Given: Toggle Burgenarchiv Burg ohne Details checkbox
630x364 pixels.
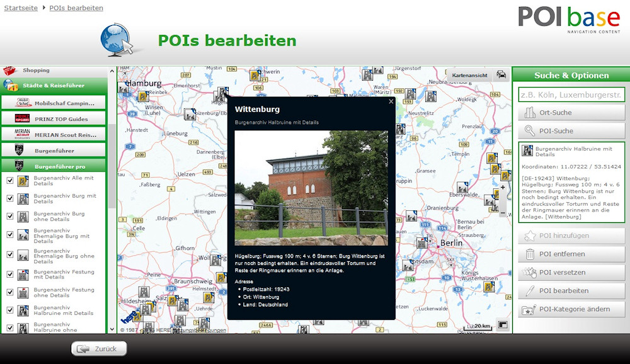Looking at the screenshot, I should (x=10, y=217).
